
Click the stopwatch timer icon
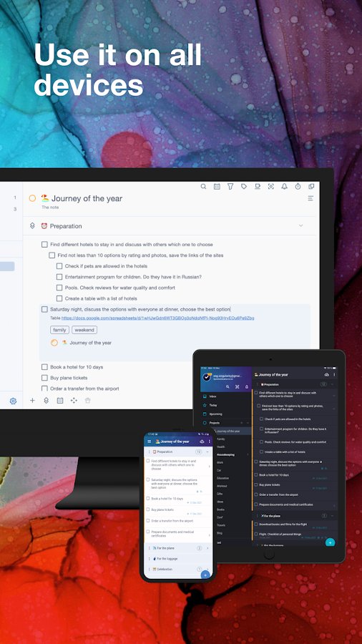point(298,187)
